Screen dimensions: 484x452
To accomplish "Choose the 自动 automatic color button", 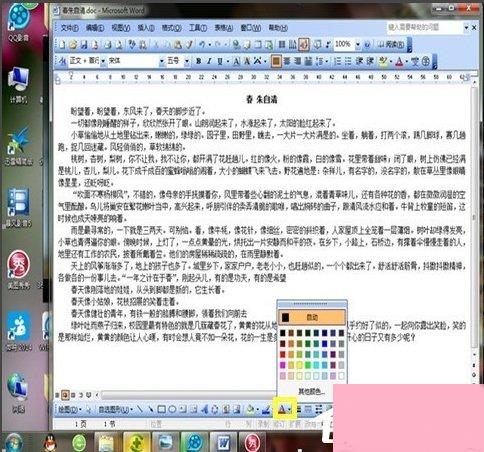I will coord(312,317).
